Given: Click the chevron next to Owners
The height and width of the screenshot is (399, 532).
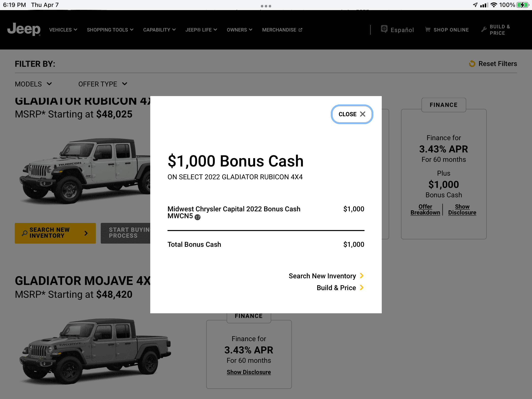Looking at the screenshot, I should tap(250, 30).
